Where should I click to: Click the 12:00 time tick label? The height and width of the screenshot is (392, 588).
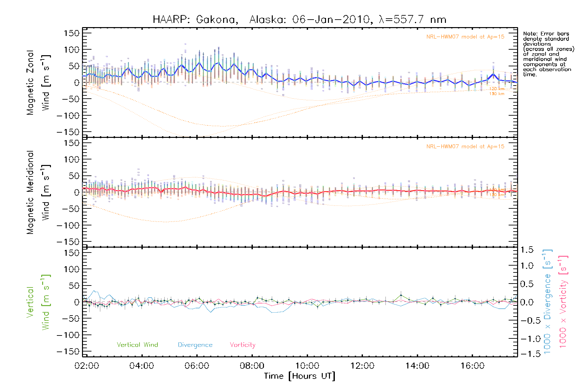point(362,366)
